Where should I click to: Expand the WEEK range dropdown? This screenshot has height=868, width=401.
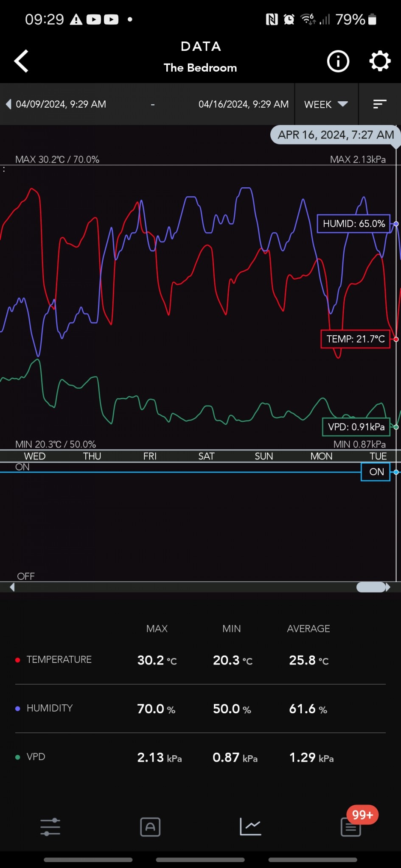pos(326,104)
